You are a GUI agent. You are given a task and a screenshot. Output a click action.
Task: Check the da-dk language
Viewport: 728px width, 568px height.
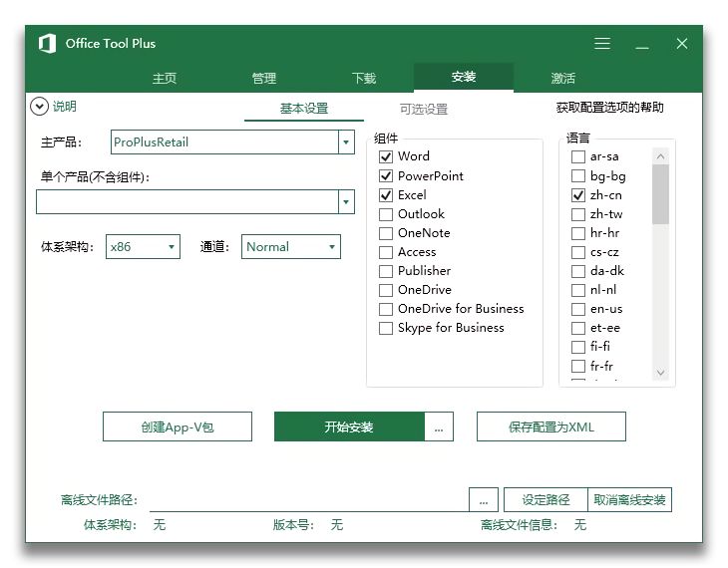tap(578, 270)
